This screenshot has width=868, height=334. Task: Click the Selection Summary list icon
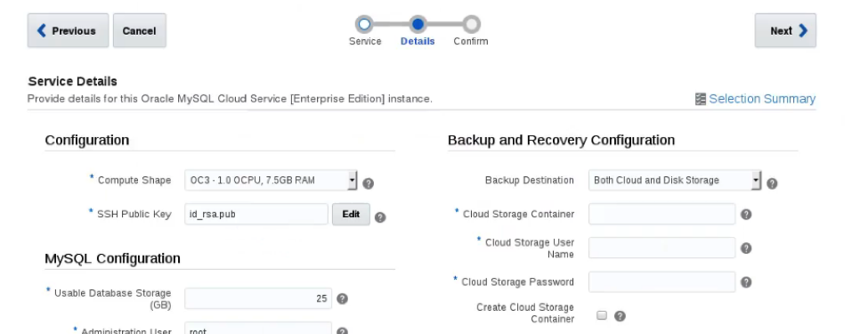pos(701,99)
